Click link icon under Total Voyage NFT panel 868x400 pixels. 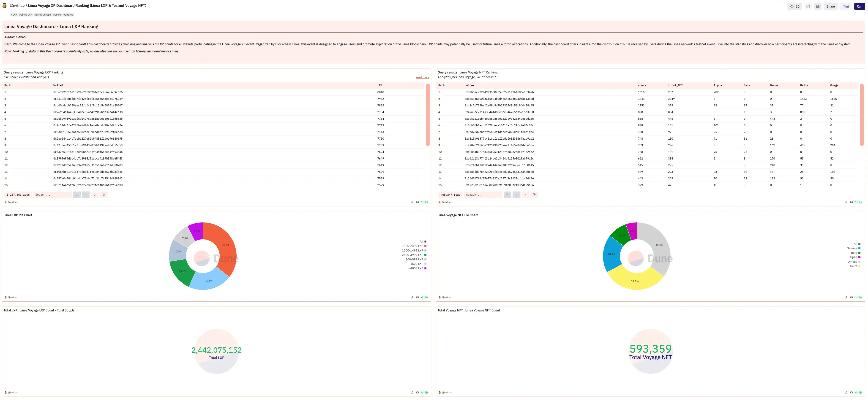846,393
